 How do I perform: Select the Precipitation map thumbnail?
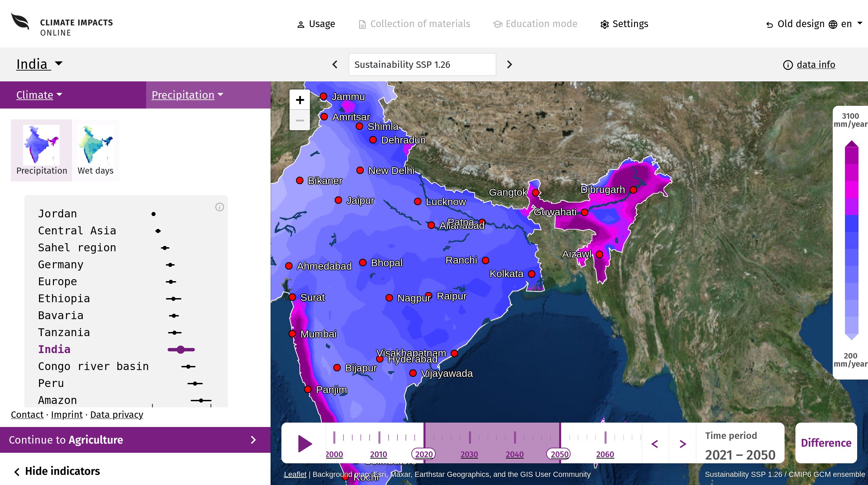[x=41, y=150]
